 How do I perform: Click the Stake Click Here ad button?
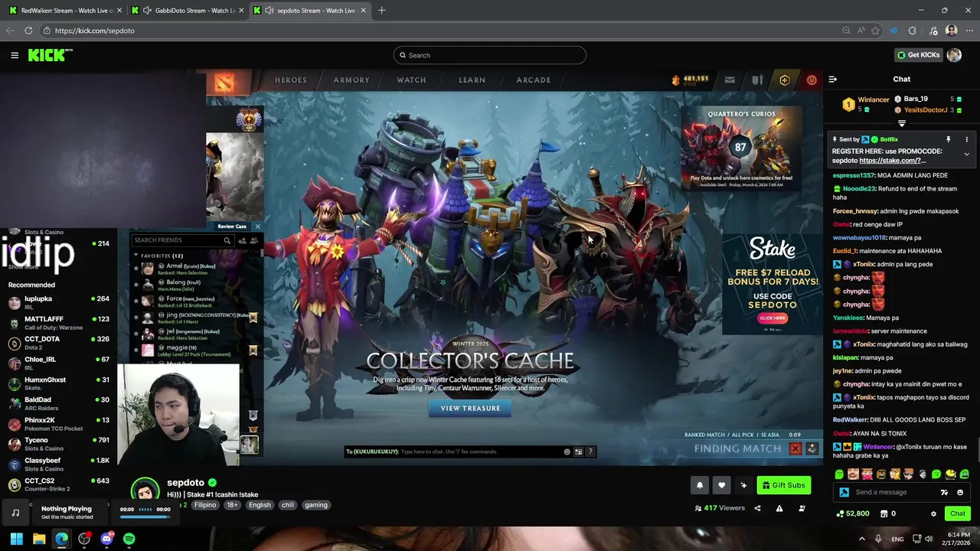click(x=772, y=318)
